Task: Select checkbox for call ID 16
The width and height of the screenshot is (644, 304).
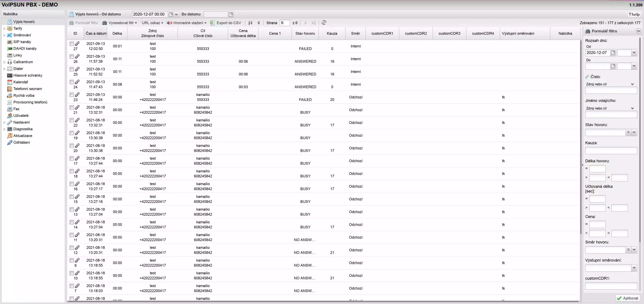Action: 72,184
